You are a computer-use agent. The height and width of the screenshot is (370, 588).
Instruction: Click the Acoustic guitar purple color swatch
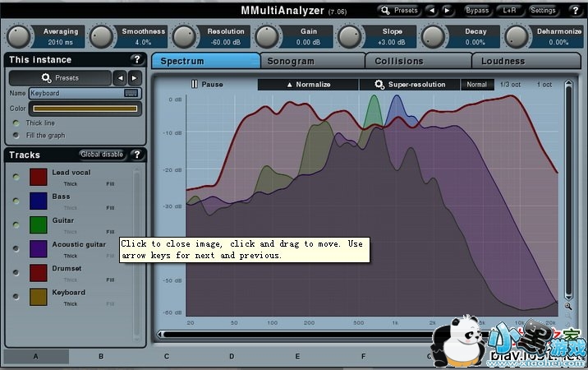click(39, 248)
